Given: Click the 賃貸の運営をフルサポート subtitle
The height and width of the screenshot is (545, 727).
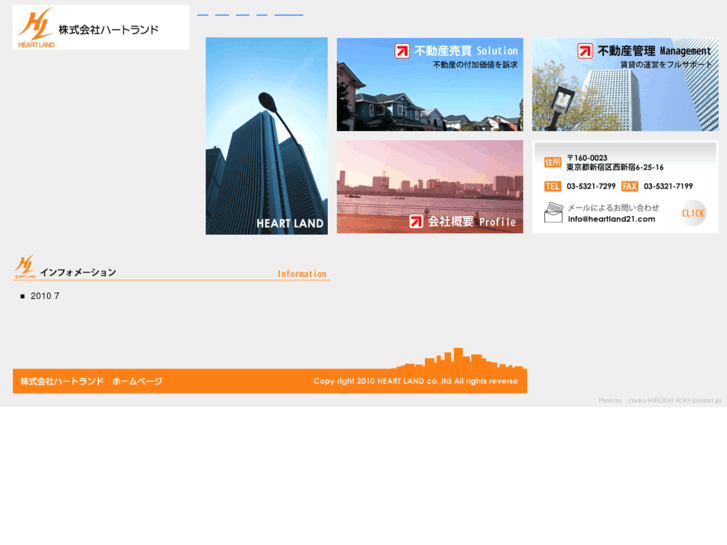Looking at the screenshot, I should coord(666,64).
